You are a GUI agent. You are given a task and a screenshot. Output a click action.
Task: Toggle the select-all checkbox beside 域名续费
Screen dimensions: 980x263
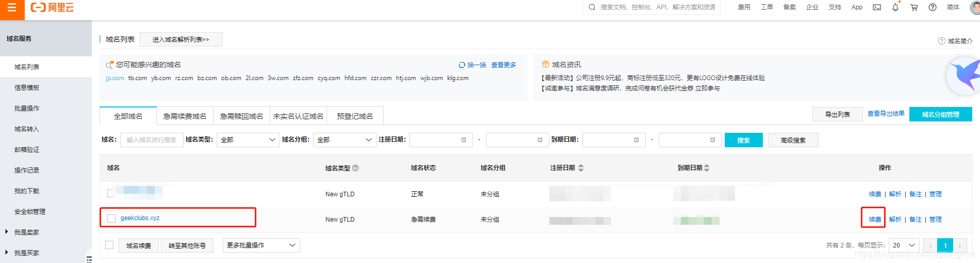pos(109,245)
